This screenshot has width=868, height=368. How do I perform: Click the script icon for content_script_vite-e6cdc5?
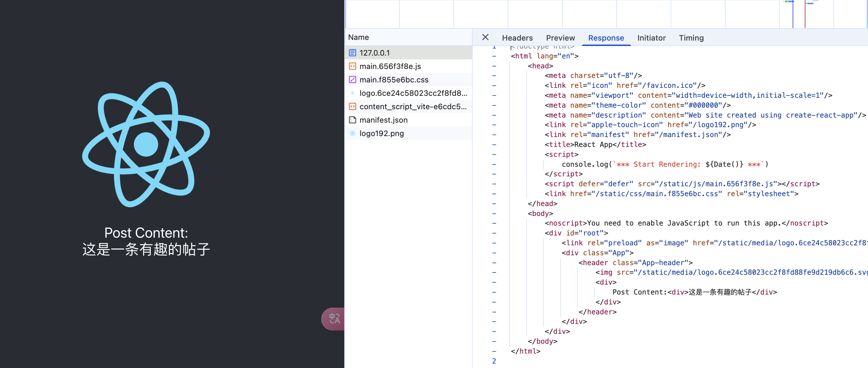[353, 106]
